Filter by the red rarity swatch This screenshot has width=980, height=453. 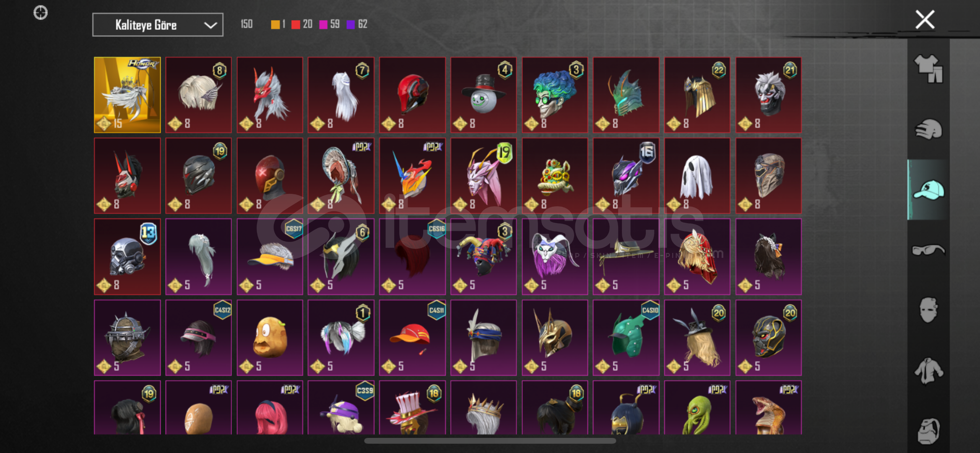point(296,25)
